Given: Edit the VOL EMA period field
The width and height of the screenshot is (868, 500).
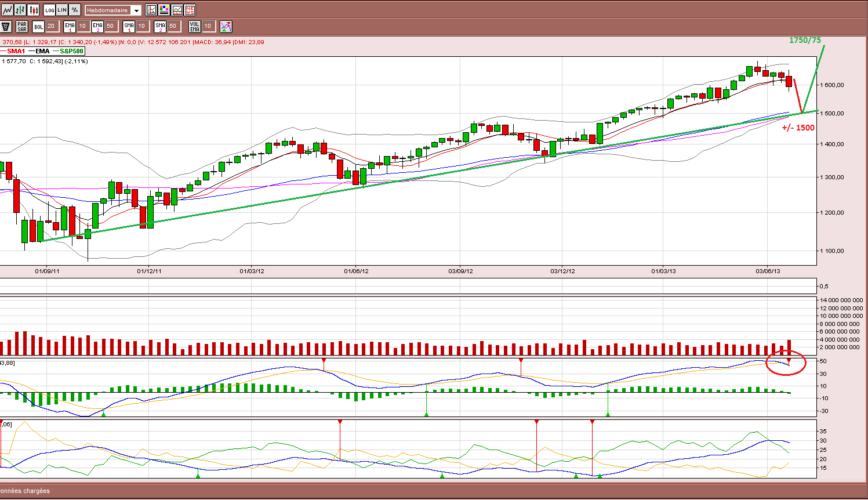Looking at the screenshot, I should 209,26.
